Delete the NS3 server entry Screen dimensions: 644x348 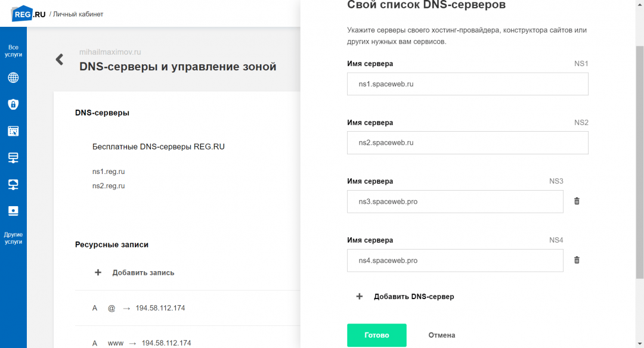[577, 201]
